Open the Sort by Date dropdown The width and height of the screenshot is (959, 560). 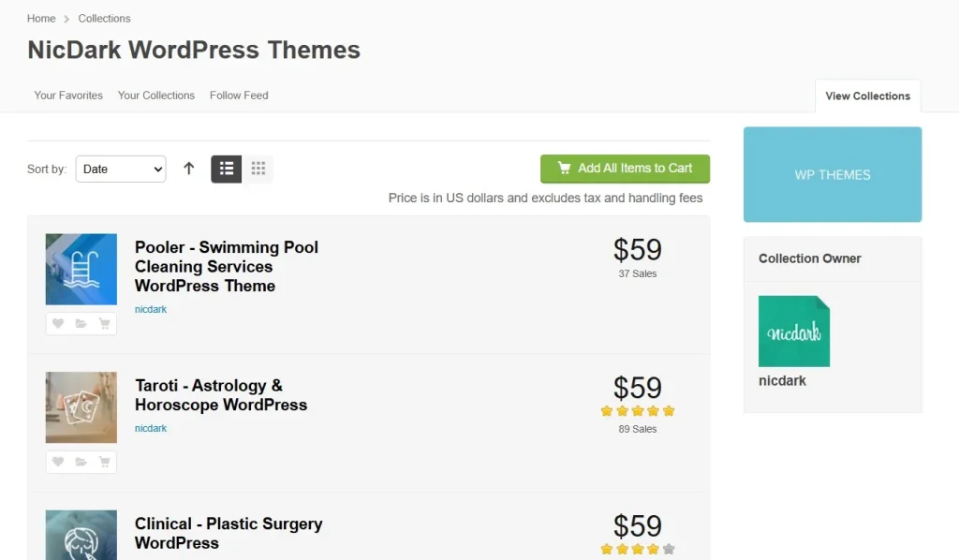(121, 169)
